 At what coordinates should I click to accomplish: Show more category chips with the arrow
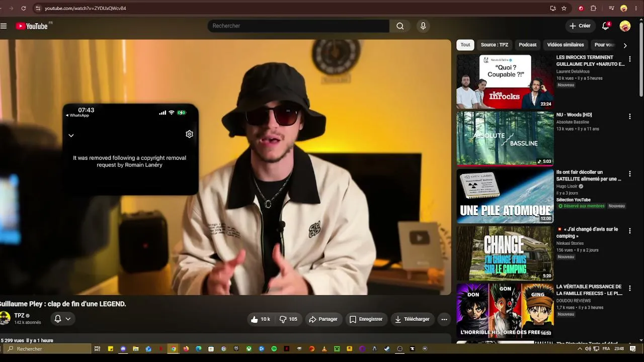[x=625, y=45]
